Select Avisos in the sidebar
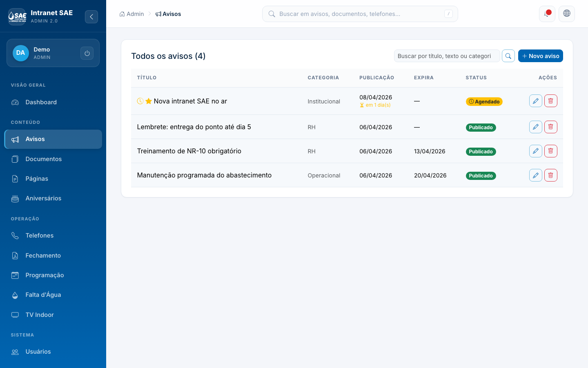588x368 pixels. (53, 139)
